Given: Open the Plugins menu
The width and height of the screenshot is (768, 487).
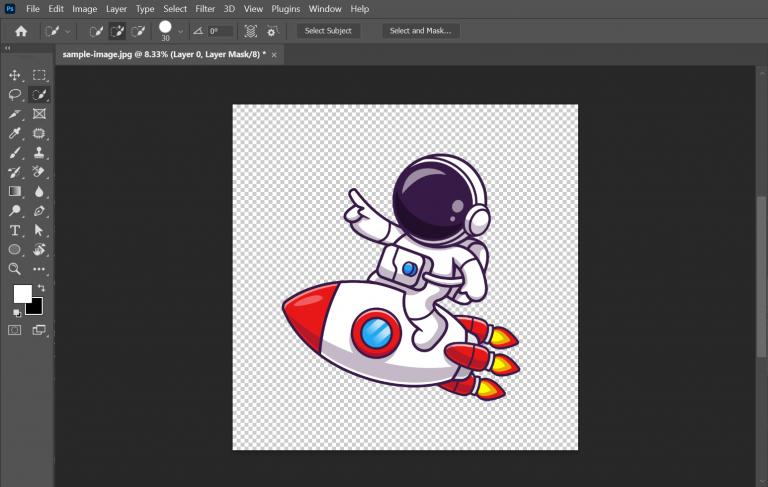Looking at the screenshot, I should [x=286, y=9].
